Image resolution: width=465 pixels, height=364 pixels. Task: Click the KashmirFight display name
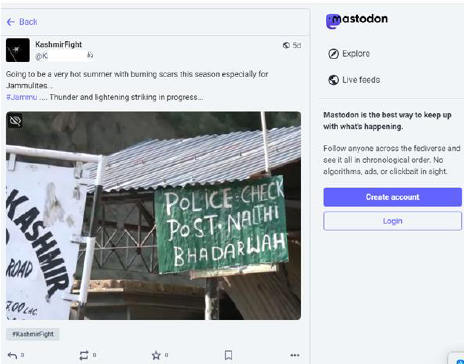[59, 45]
